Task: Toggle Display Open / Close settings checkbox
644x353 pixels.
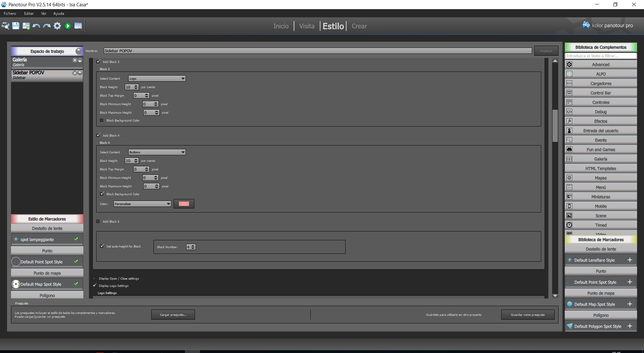Action: pyautogui.click(x=94, y=278)
